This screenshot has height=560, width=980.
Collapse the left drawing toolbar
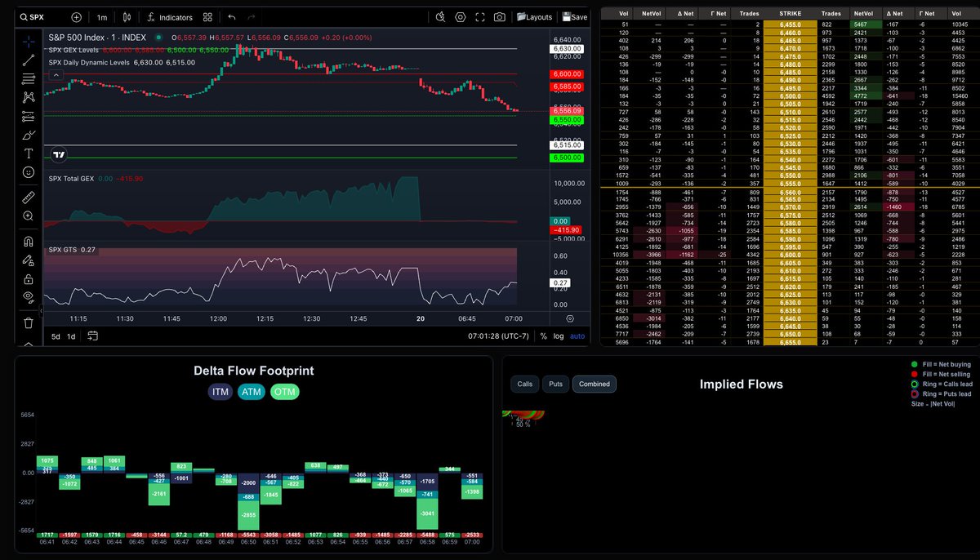point(42,310)
